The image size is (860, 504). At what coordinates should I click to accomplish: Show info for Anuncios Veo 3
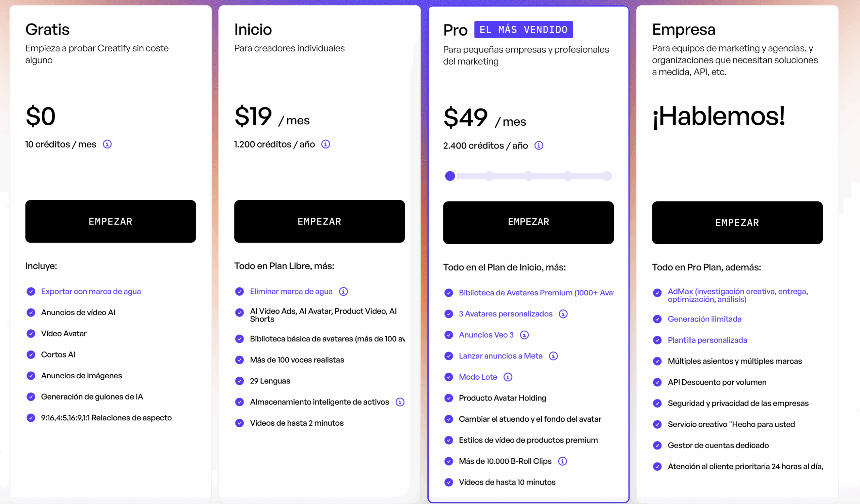(524, 335)
